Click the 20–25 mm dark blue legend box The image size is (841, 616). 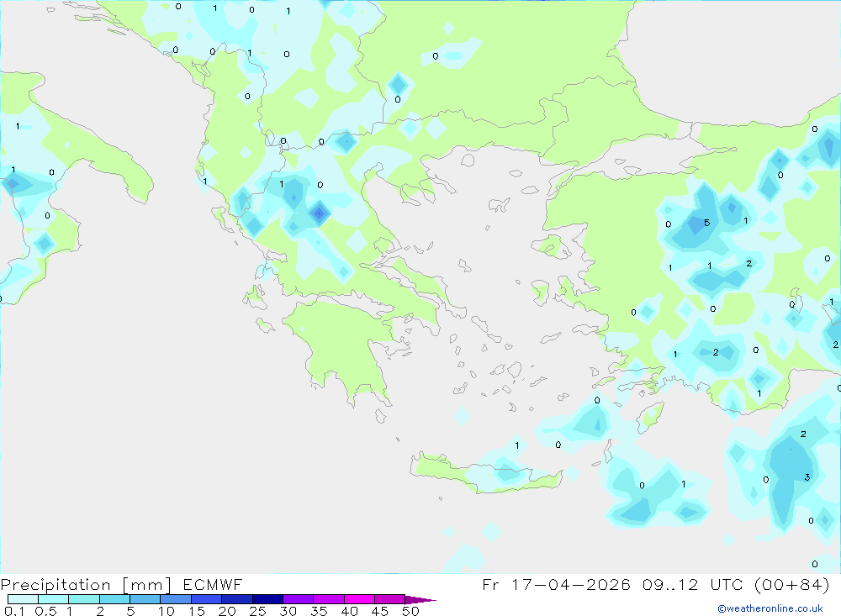tap(236, 599)
